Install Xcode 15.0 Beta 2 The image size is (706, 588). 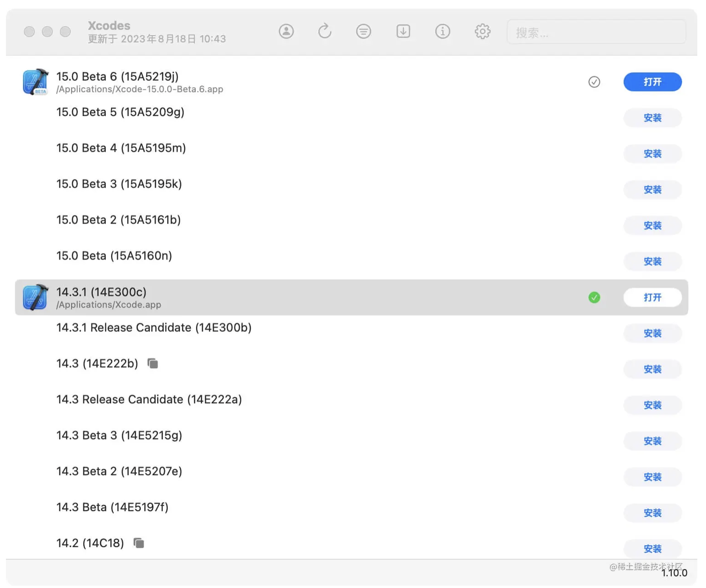click(x=653, y=225)
